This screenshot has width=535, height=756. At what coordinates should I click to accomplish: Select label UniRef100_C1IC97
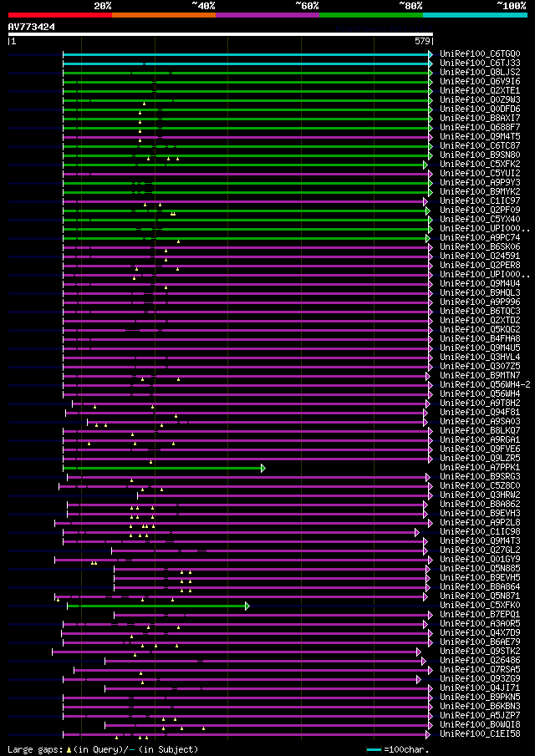(480, 201)
